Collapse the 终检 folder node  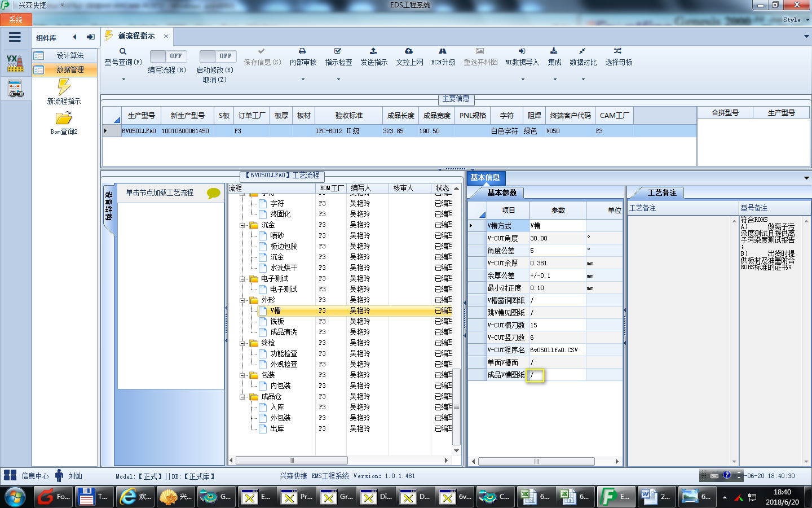coord(242,343)
